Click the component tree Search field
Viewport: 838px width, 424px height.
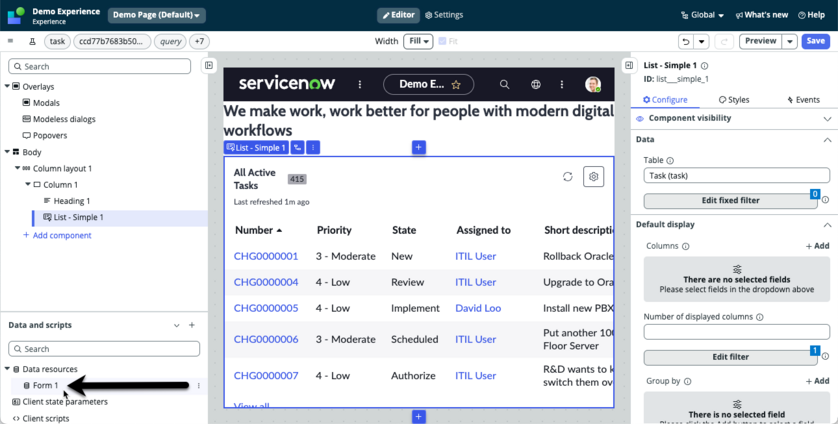pos(99,66)
